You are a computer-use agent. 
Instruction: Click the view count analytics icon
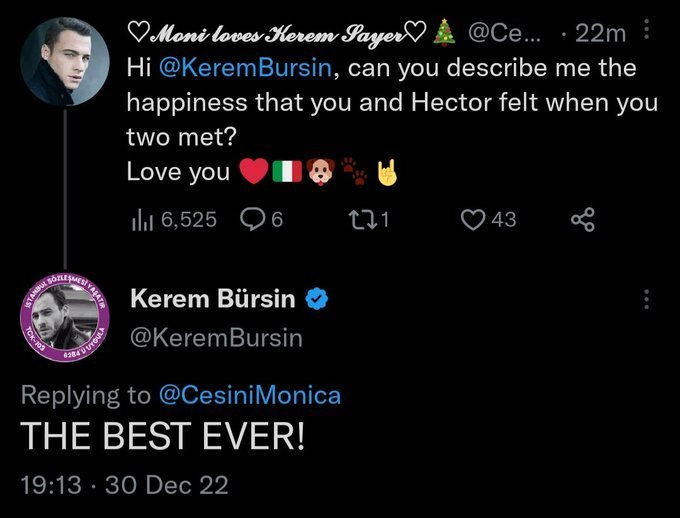tap(140, 219)
